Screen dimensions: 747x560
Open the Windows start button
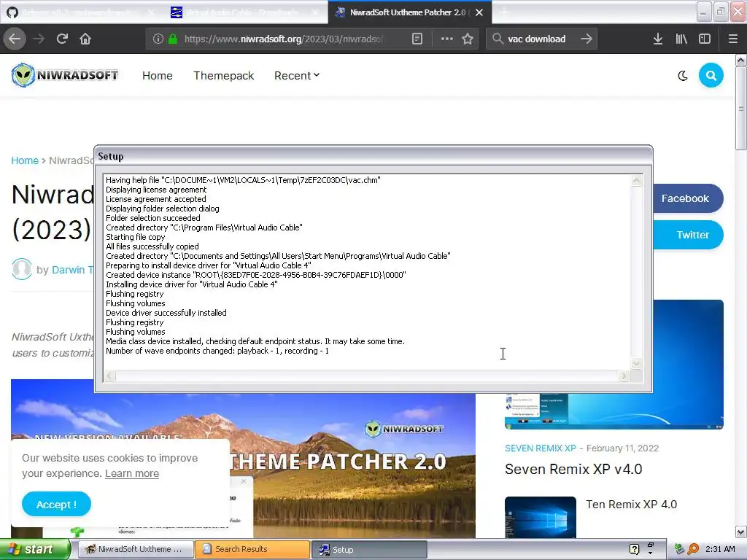coord(34,549)
